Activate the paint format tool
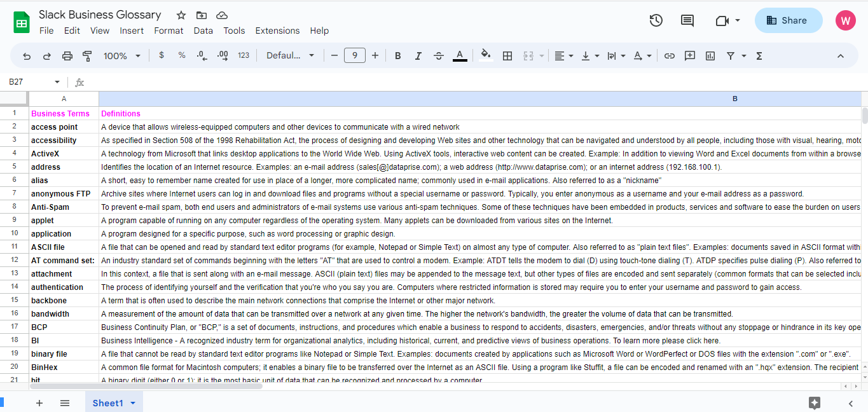The height and width of the screenshot is (412, 868). (x=88, y=56)
